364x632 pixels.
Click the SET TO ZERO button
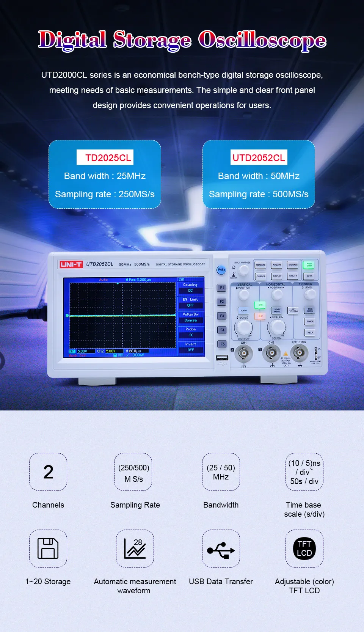[x=293, y=310]
